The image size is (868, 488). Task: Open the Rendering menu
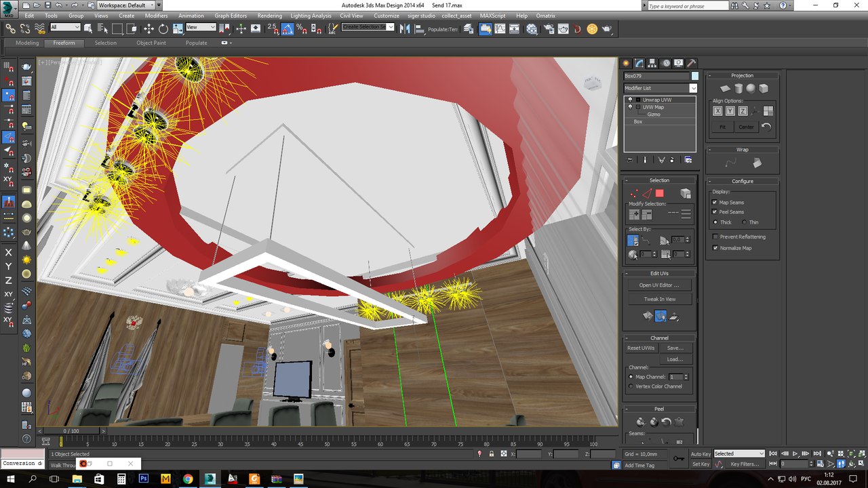pos(269,16)
